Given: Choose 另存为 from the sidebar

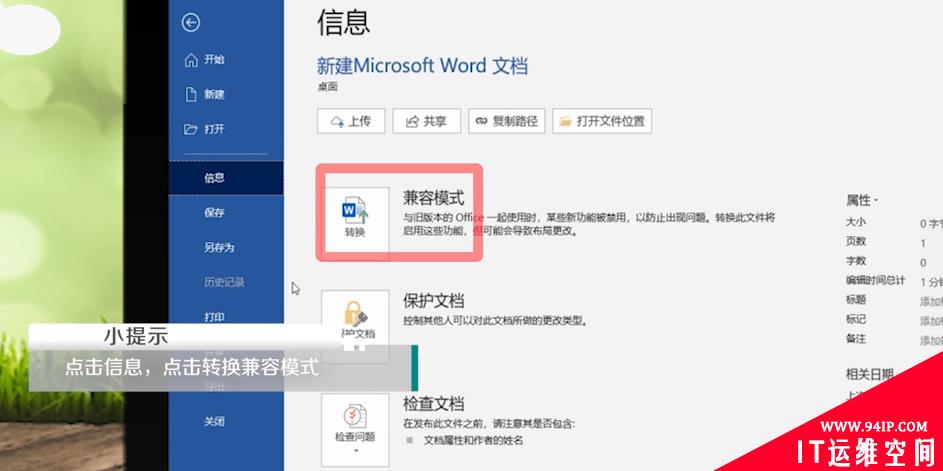Looking at the screenshot, I should pos(219,247).
